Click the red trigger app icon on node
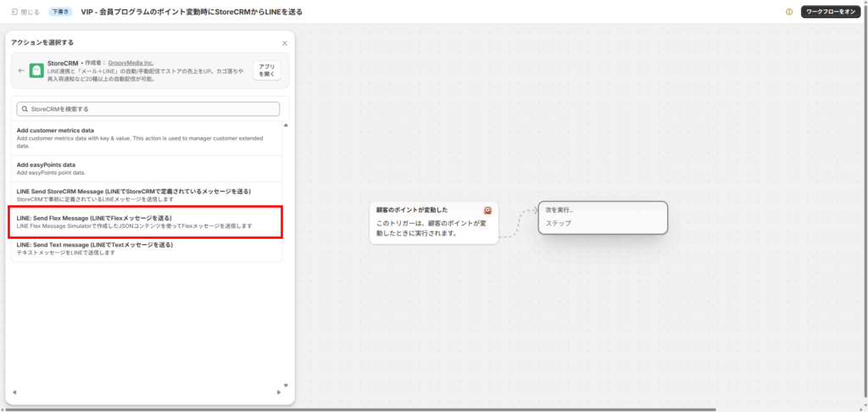 [x=488, y=209]
